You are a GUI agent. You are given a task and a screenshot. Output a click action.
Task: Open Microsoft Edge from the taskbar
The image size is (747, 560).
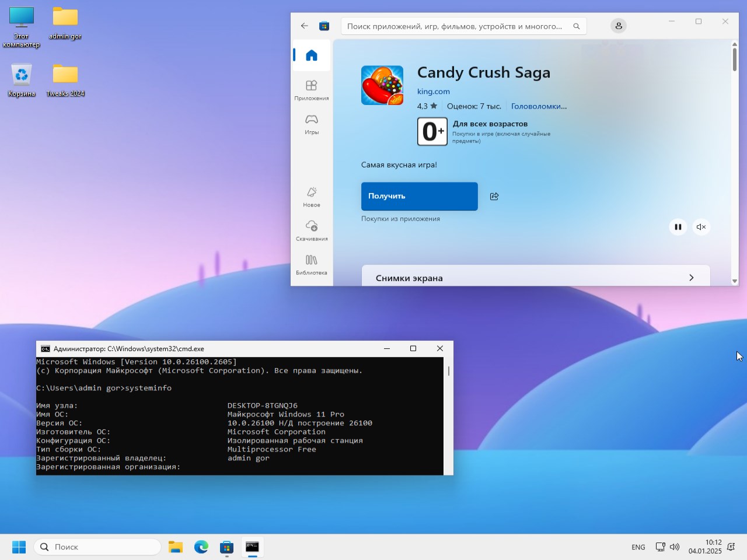click(x=201, y=547)
